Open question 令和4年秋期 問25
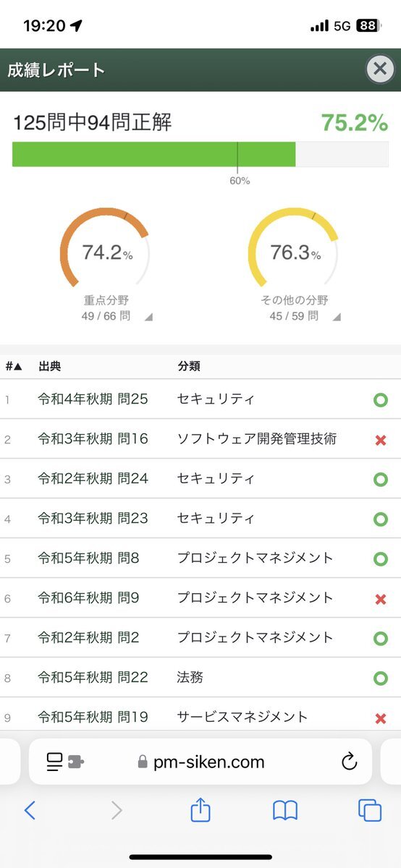The height and width of the screenshot is (868, 401). point(93,399)
